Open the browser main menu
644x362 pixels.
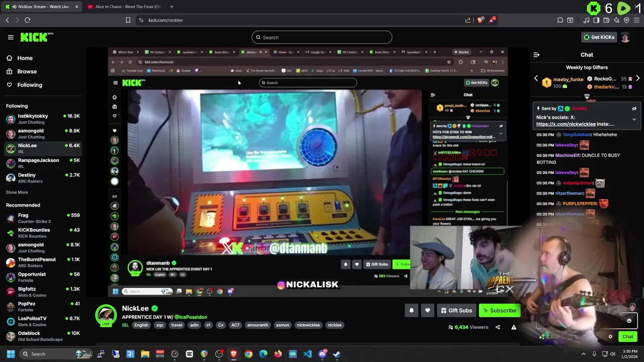pos(637,20)
